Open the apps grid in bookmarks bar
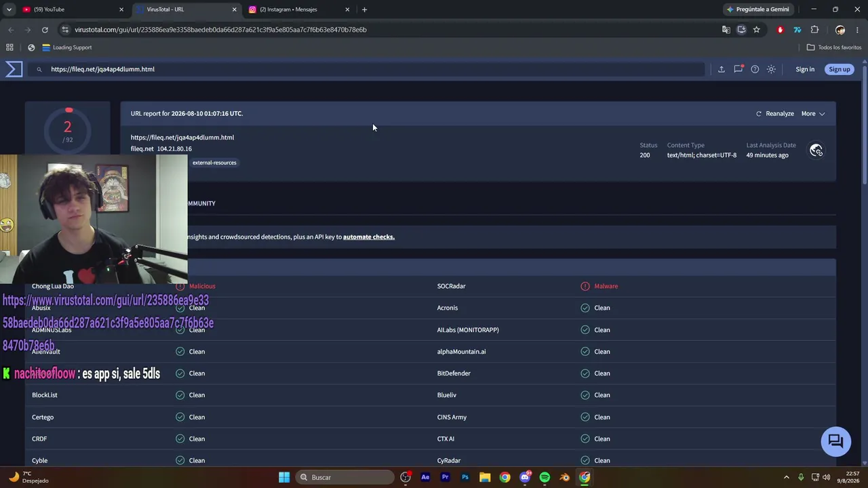This screenshot has width=868, height=488. (x=9, y=47)
